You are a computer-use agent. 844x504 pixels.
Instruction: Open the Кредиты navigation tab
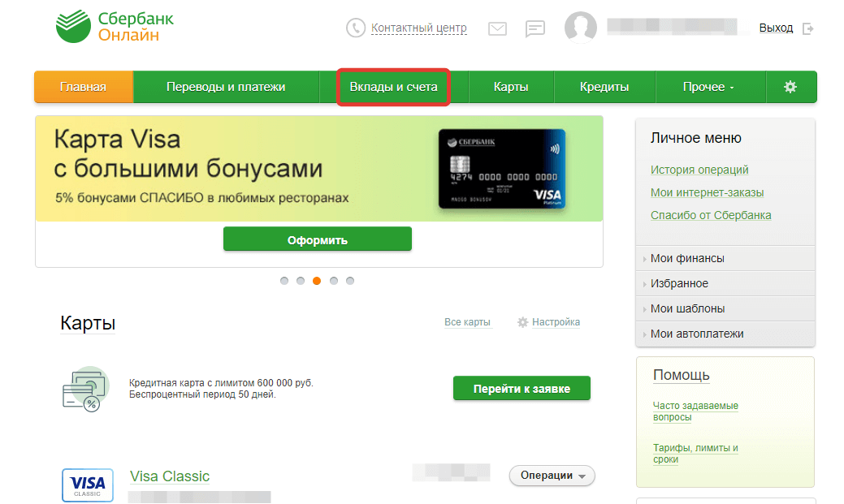pos(604,87)
